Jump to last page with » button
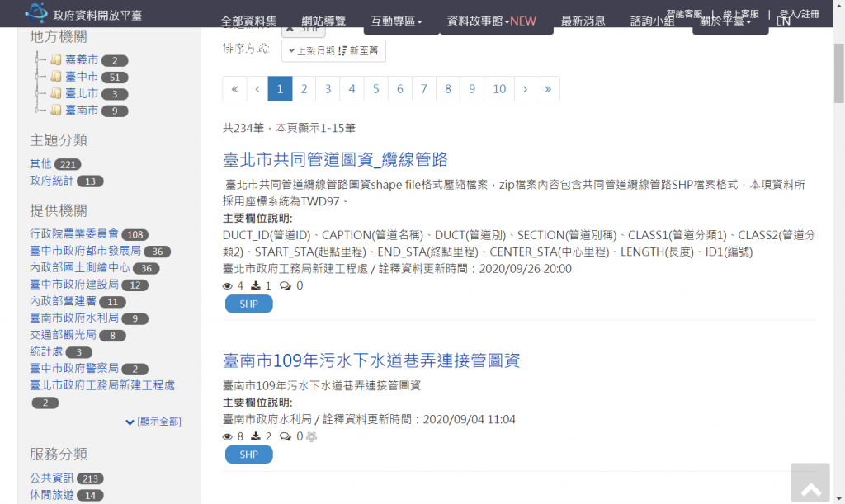 (548, 89)
